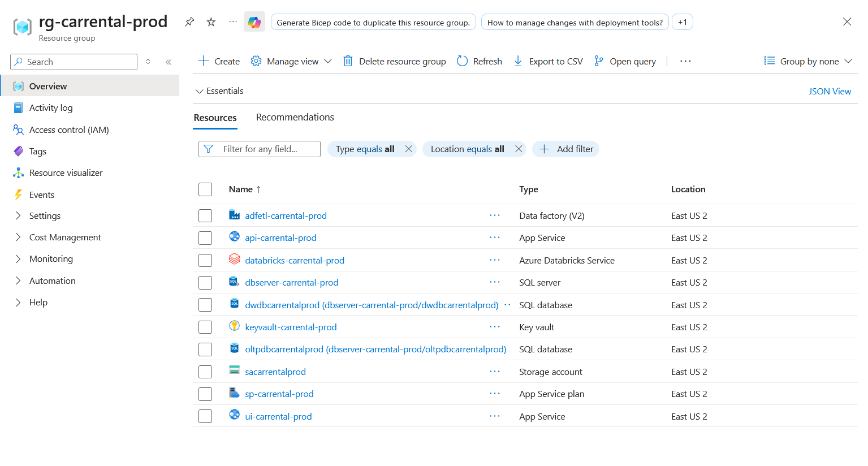This screenshot has width=868, height=466.
Task: Open the Group by none dropdown
Action: pyautogui.click(x=807, y=61)
